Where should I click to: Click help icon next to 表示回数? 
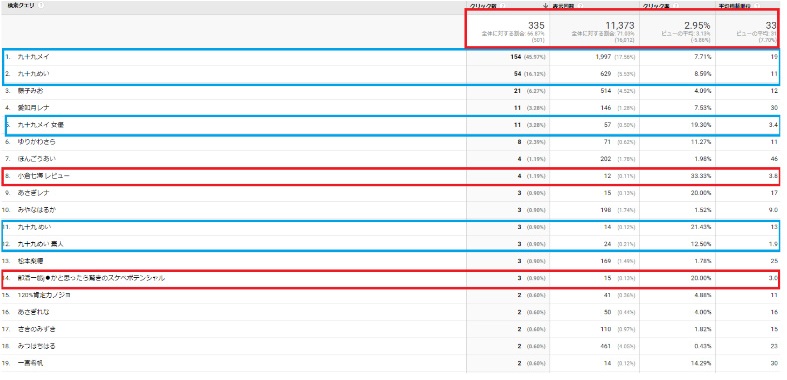pyautogui.click(x=580, y=7)
